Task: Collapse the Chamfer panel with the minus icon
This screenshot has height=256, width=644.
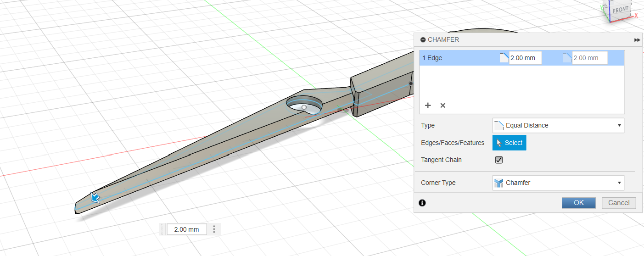Action: pos(423,40)
